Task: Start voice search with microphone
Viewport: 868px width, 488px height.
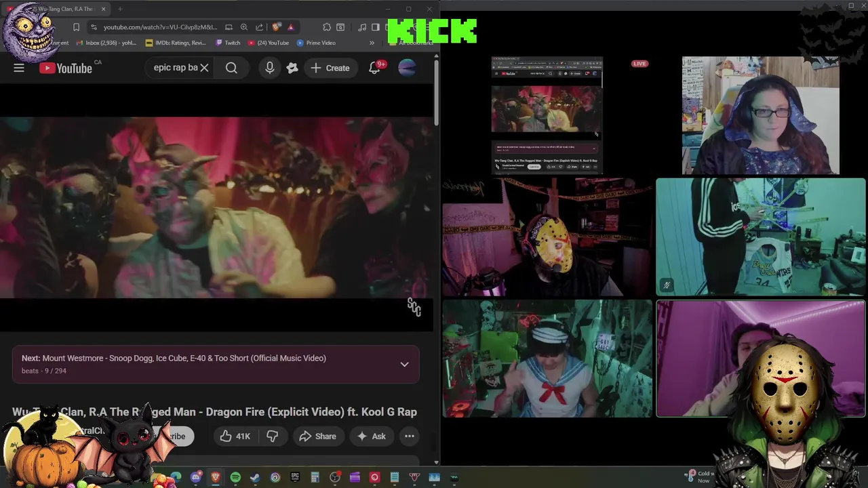Action: point(270,68)
